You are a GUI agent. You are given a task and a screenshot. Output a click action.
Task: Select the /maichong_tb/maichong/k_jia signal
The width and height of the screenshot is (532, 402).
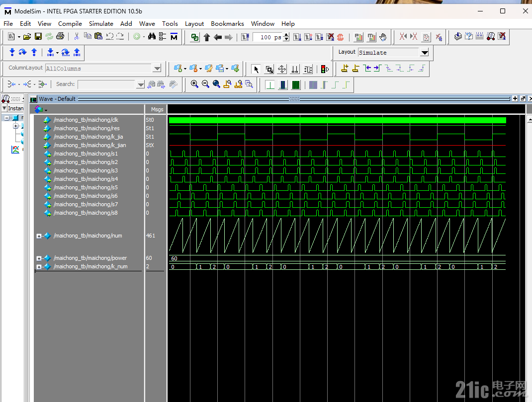pyautogui.click(x=88, y=137)
